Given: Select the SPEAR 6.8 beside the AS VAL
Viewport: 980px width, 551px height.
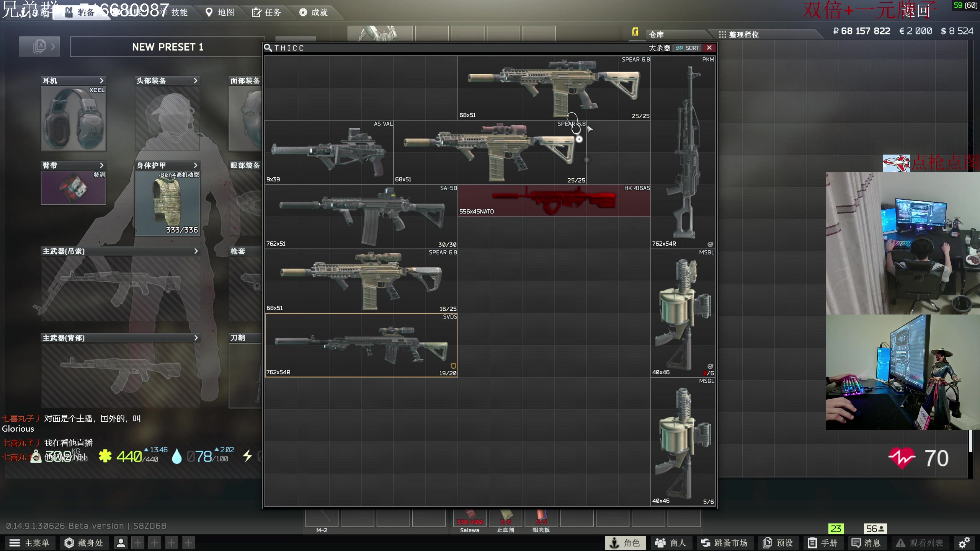Looking at the screenshot, I should [490, 152].
